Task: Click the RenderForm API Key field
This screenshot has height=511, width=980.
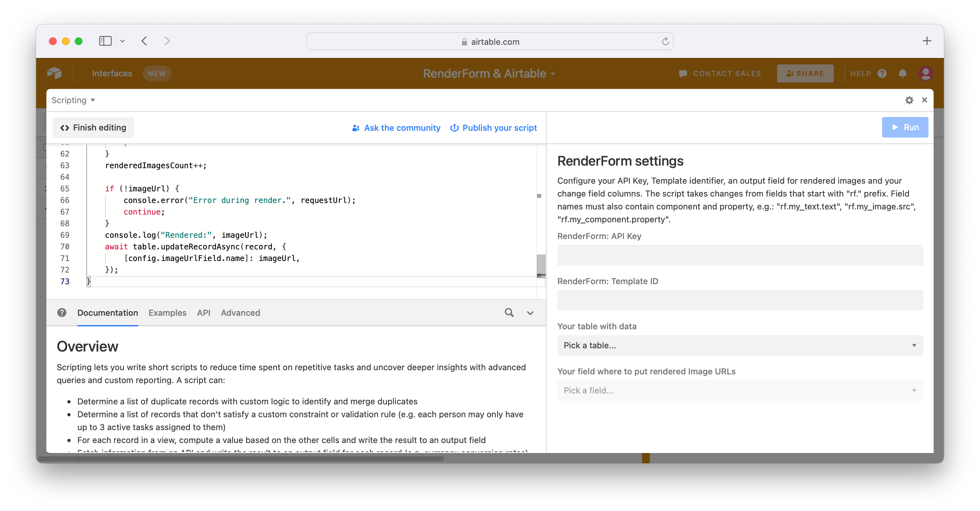Action: coord(740,255)
